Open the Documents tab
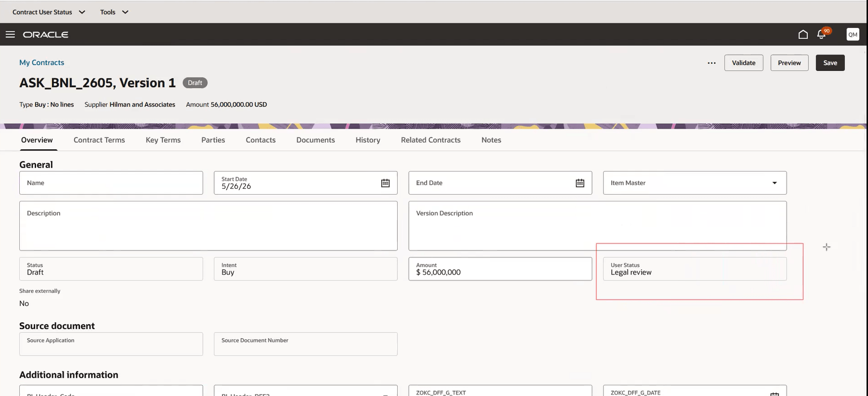This screenshot has height=396, width=868. pos(316,140)
